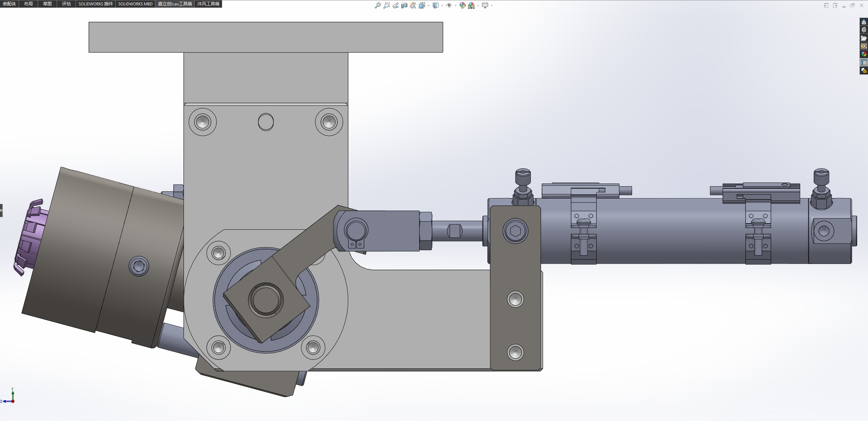Viewport: 868px width, 421px height.
Task: Click the Zoom to Fit magnifier icon
Action: (x=378, y=5)
